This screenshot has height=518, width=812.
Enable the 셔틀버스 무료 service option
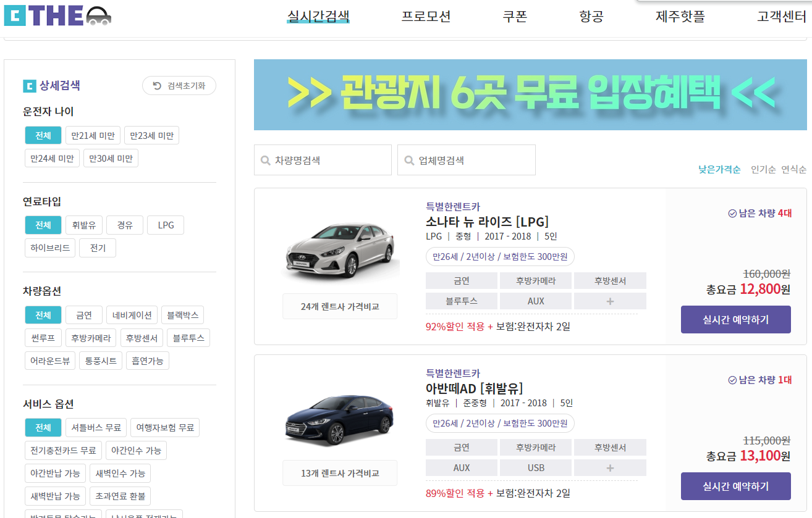(96, 427)
